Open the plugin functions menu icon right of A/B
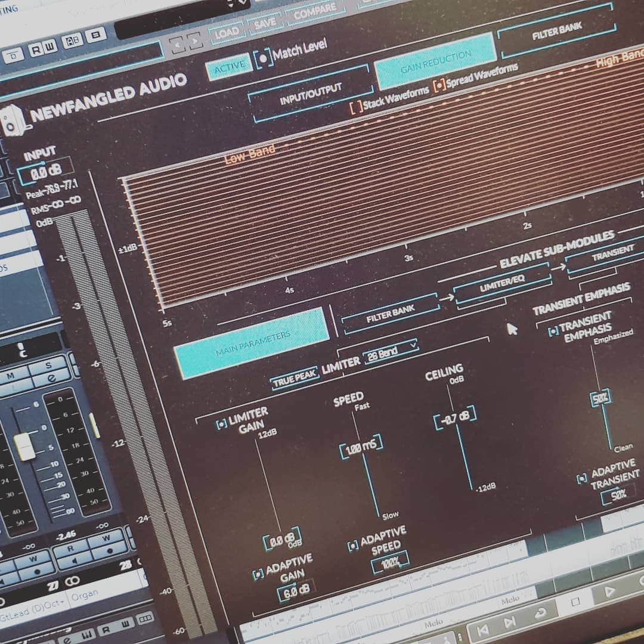This screenshot has width=644, height=644. [95, 35]
